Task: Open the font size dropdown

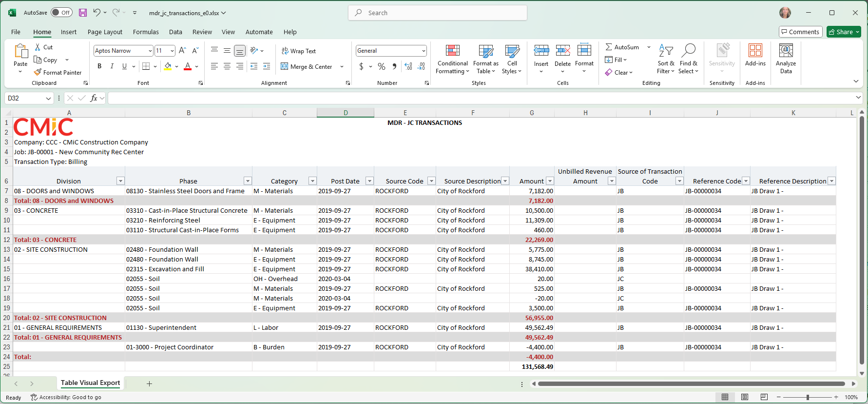Action: [172, 51]
